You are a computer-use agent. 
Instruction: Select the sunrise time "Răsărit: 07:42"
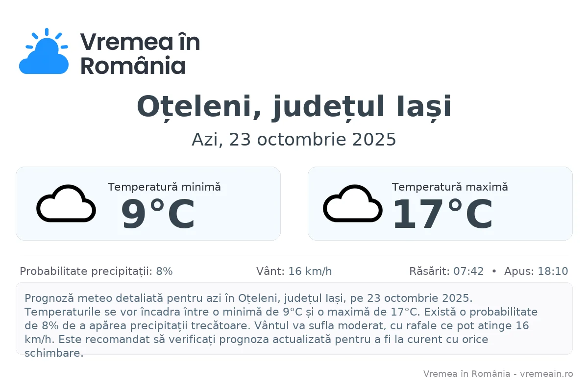pos(446,271)
